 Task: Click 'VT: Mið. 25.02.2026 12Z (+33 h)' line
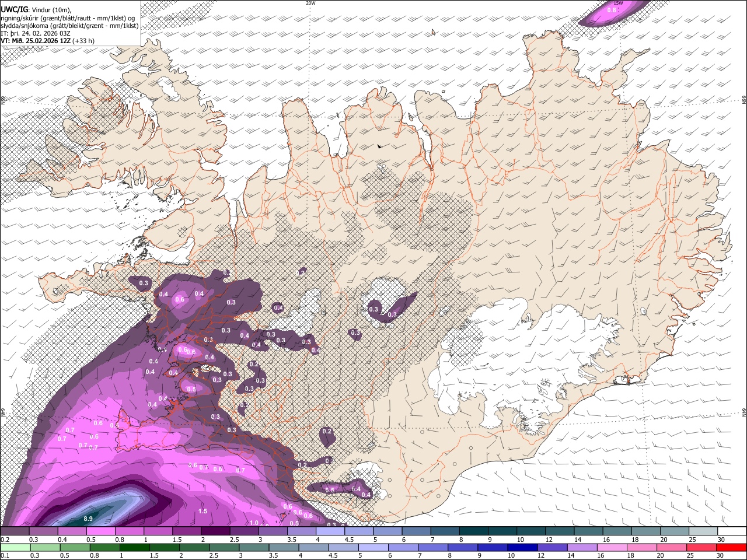tap(48, 41)
